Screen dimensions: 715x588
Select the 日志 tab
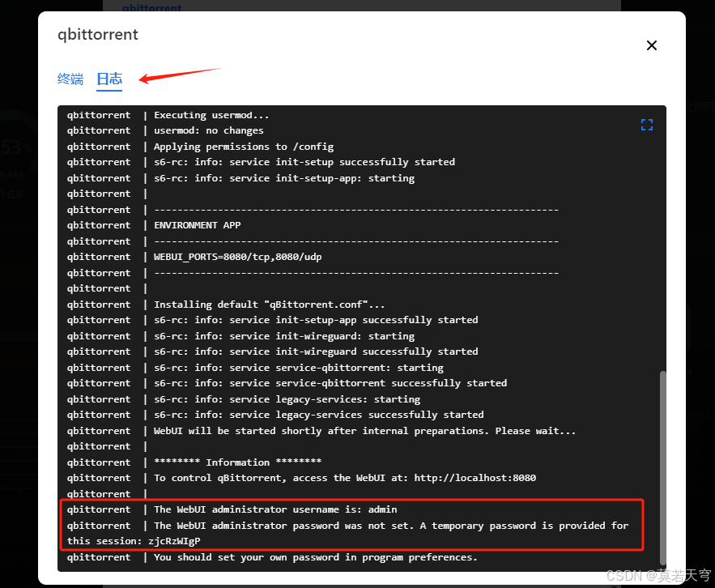[x=109, y=79]
